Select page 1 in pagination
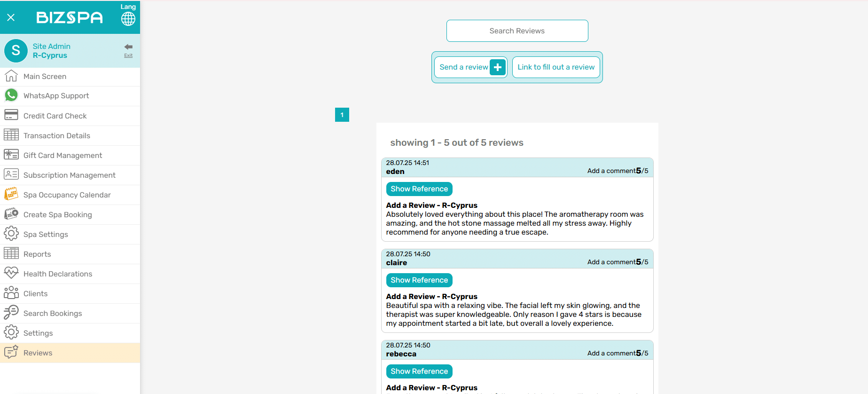Screen dimensions: 868x394 pyautogui.click(x=342, y=115)
